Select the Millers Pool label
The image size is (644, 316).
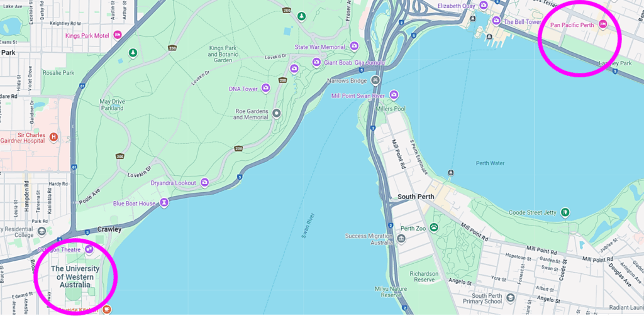tap(391, 109)
